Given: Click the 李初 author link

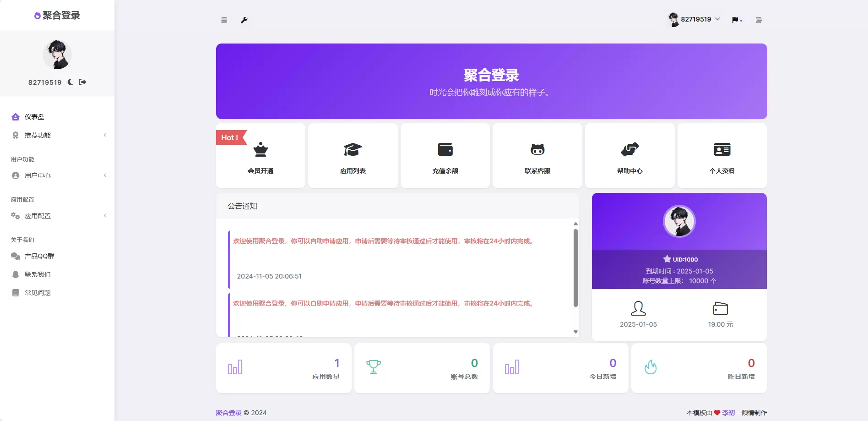Looking at the screenshot, I should click(728, 413).
